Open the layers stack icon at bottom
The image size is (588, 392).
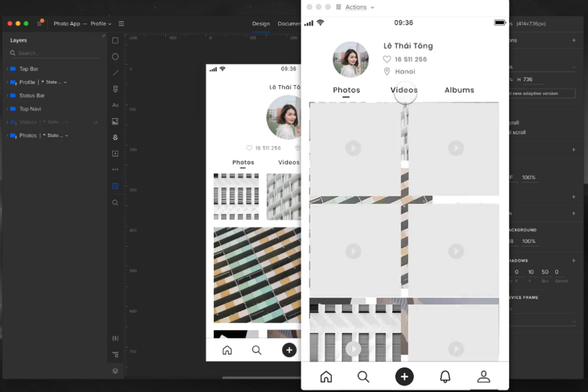click(x=115, y=371)
